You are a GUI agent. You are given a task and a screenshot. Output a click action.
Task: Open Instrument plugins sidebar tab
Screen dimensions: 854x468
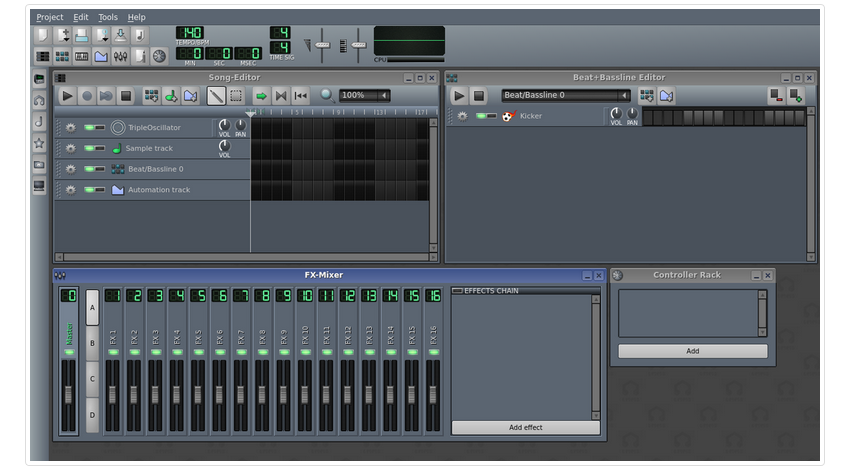(x=39, y=79)
